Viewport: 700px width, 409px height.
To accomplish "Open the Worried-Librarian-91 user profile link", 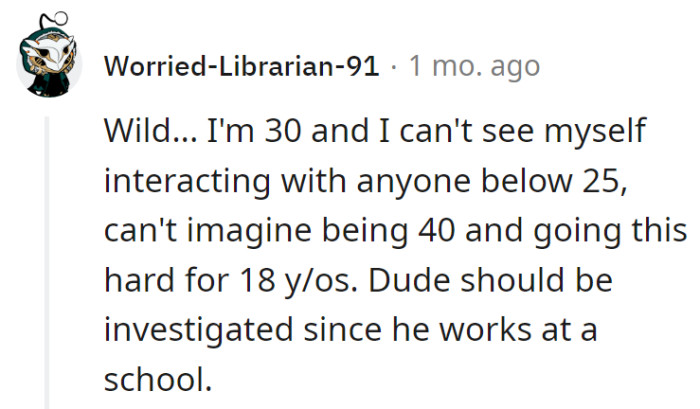I will coord(241,67).
